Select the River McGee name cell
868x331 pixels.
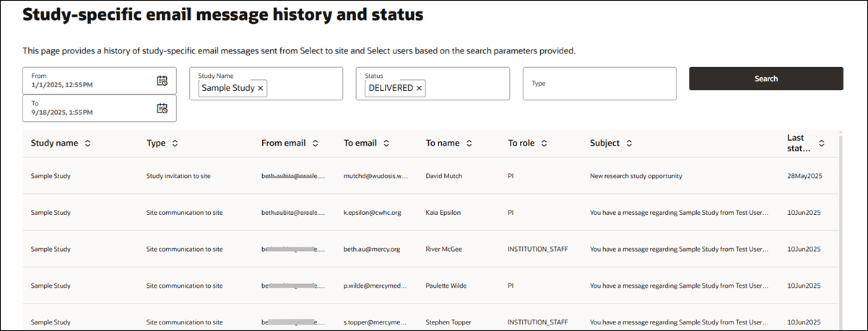(444, 249)
